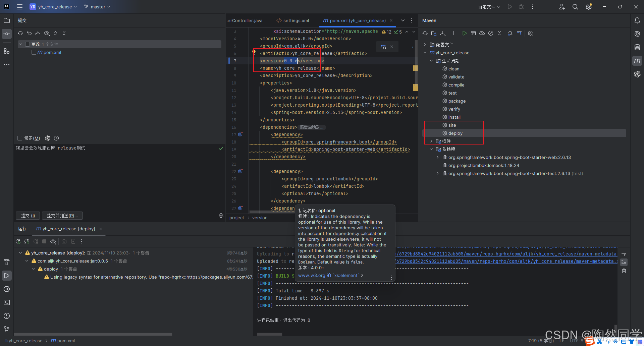
Task: Open the Problems tool window icon
Action: tap(7, 316)
